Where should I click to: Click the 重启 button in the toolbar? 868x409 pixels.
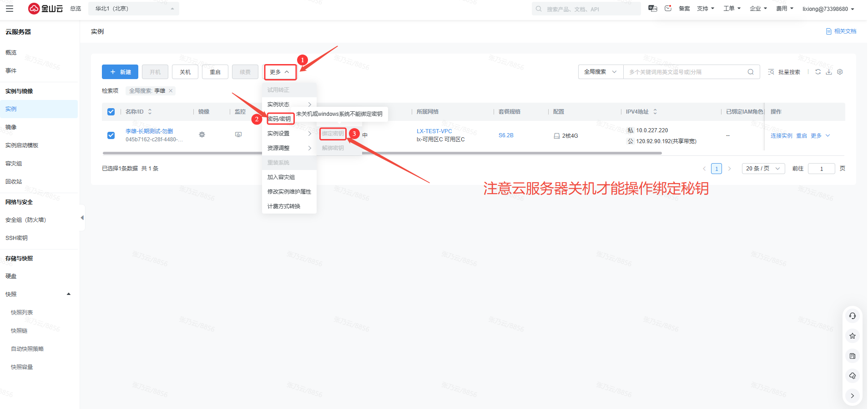click(x=215, y=72)
